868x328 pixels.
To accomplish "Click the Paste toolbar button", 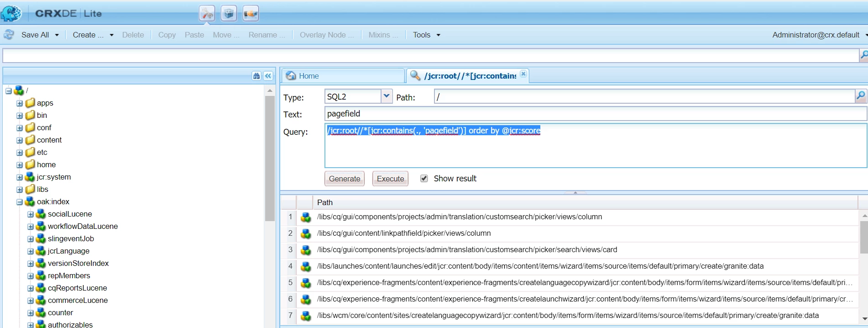I will coord(194,35).
